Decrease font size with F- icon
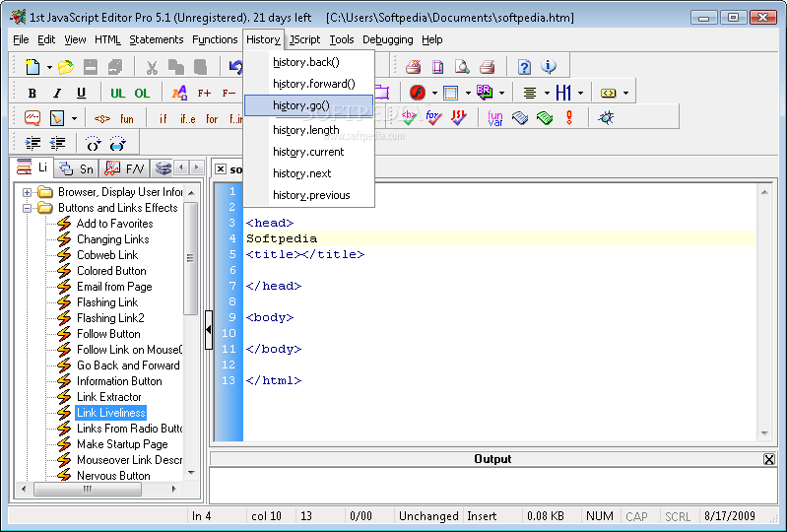This screenshot has width=787, height=532. pyautogui.click(x=229, y=93)
